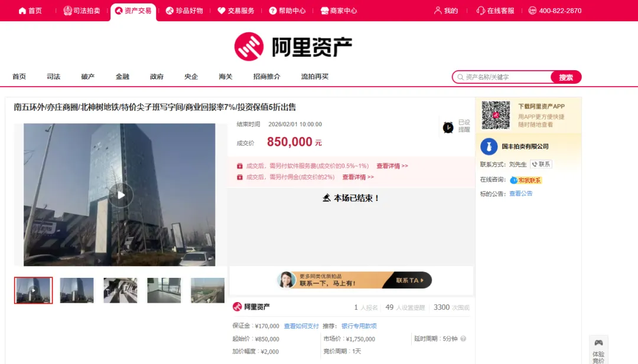Screen dimensions: 638x364
Task: Click the 保证金 ¥170,000 text
Action: 256,326
